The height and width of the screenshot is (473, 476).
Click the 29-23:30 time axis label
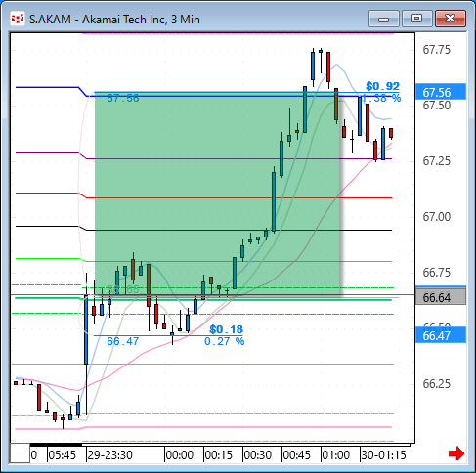[110, 454]
